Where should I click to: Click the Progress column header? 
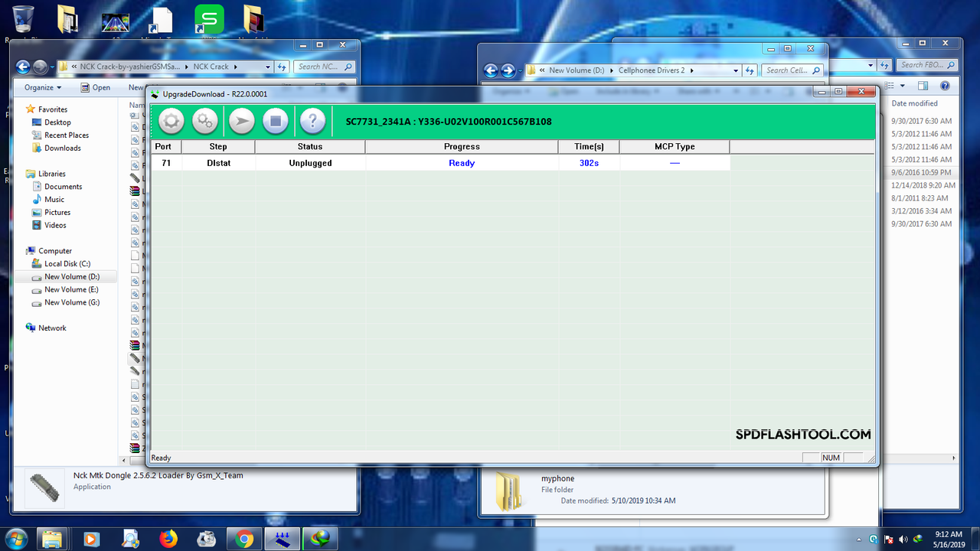[x=462, y=146]
